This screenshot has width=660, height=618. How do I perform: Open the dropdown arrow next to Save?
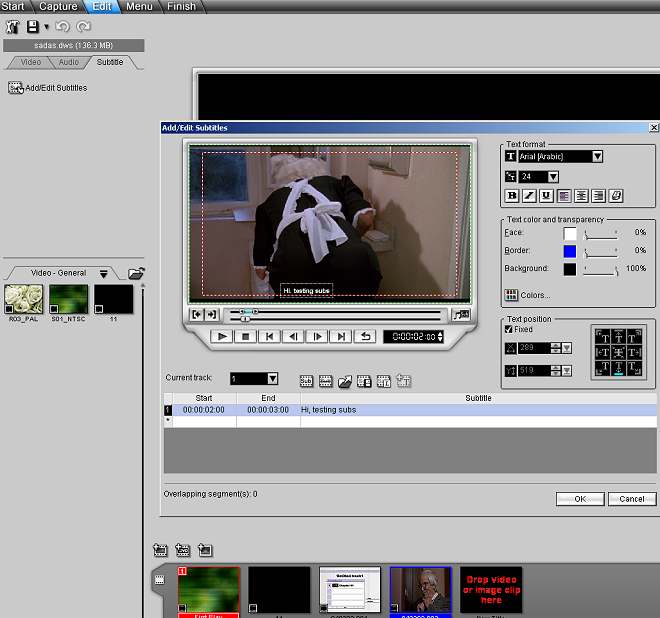pyautogui.click(x=46, y=27)
